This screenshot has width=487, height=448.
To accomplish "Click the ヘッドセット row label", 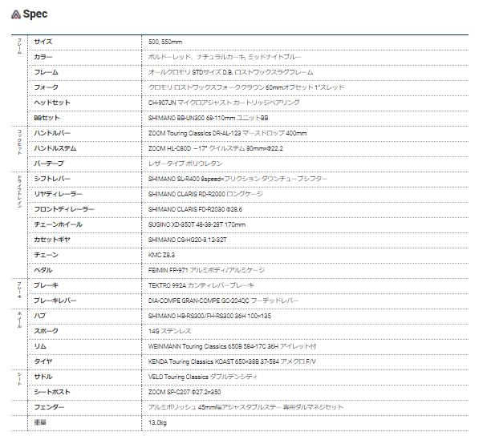I will click(52, 103).
